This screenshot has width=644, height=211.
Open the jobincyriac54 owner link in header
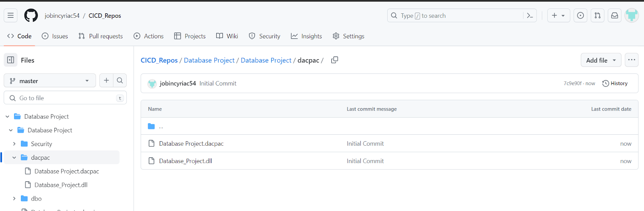(x=62, y=15)
